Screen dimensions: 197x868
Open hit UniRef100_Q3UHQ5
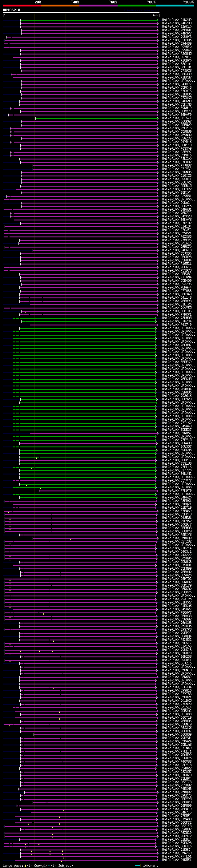coord(177,318)
